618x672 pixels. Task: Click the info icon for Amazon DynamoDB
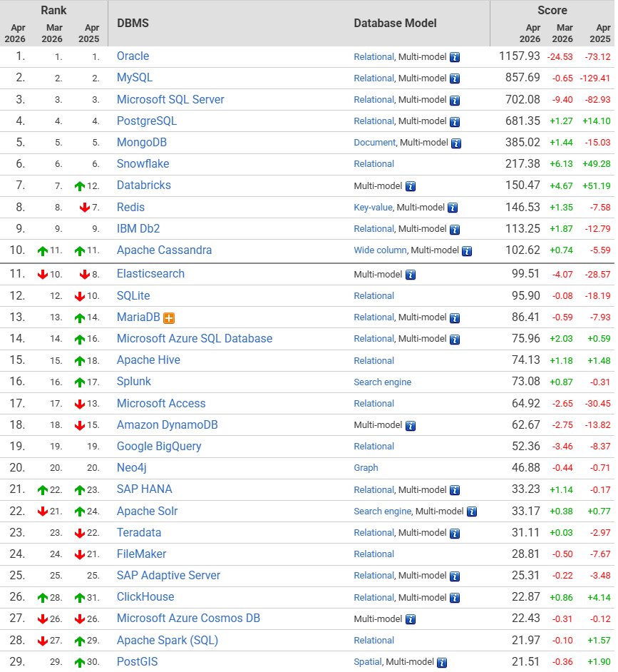tap(411, 426)
